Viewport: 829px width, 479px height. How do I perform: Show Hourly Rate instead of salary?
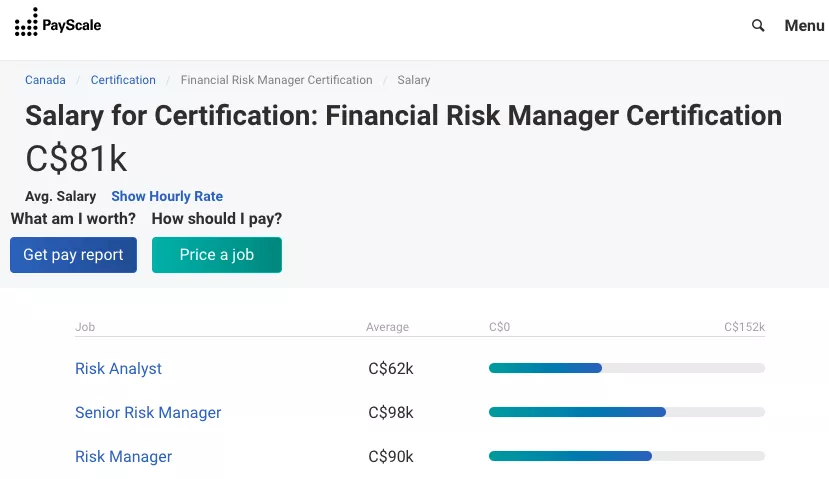(167, 196)
